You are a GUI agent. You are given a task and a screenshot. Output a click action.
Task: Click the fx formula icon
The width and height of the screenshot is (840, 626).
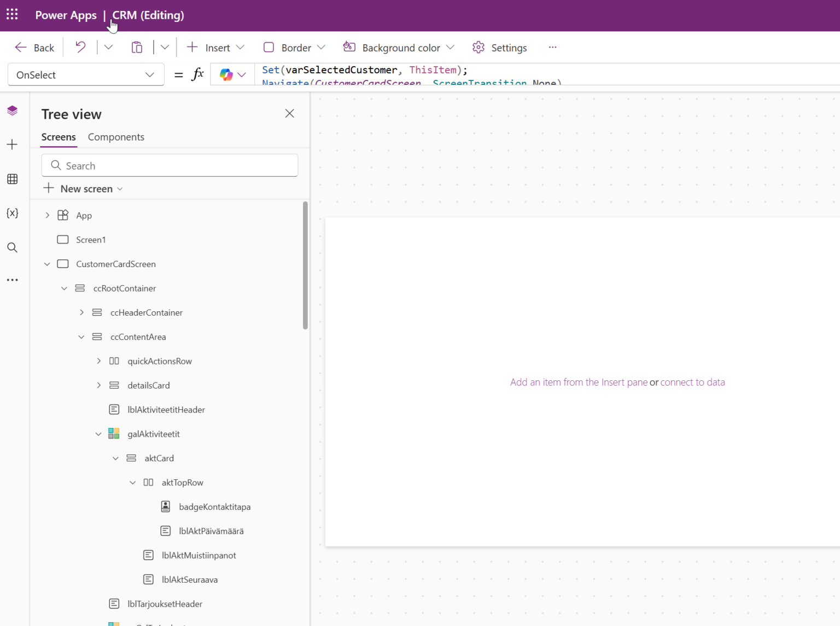[x=197, y=74]
